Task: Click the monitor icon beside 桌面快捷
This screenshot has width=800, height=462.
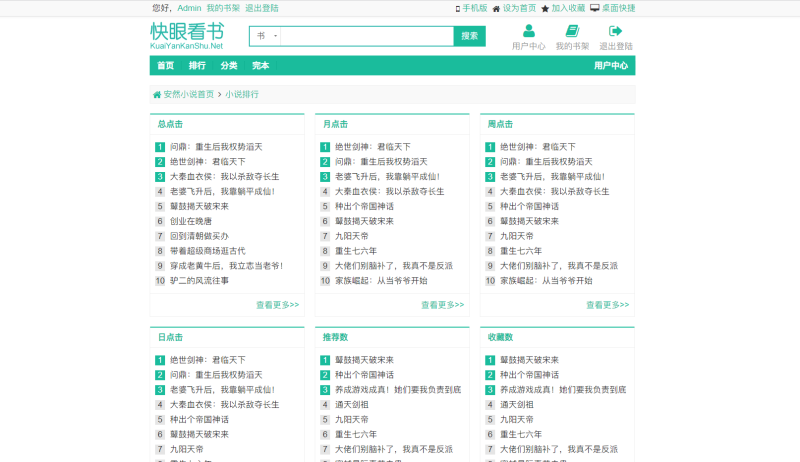Action: point(595,8)
